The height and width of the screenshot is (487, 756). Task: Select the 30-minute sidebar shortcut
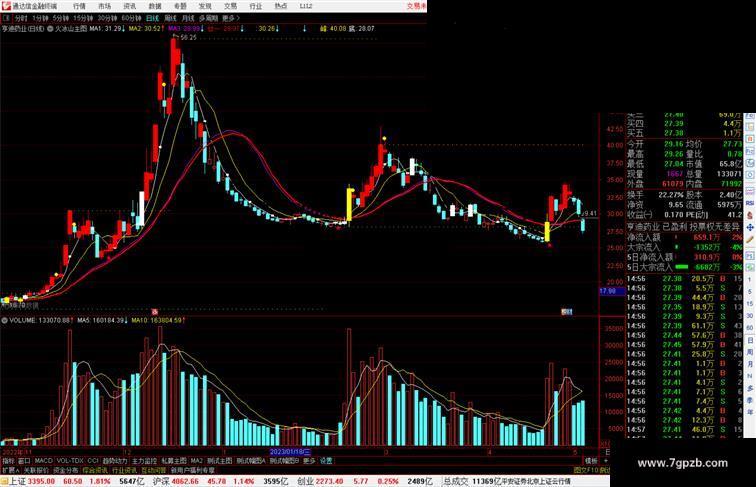coord(750,316)
